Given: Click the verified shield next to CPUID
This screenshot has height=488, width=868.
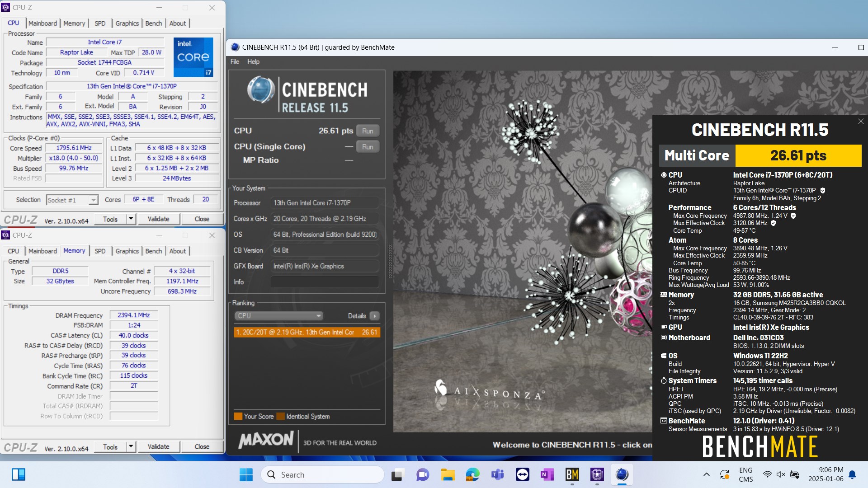Looking at the screenshot, I should pos(823,191).
